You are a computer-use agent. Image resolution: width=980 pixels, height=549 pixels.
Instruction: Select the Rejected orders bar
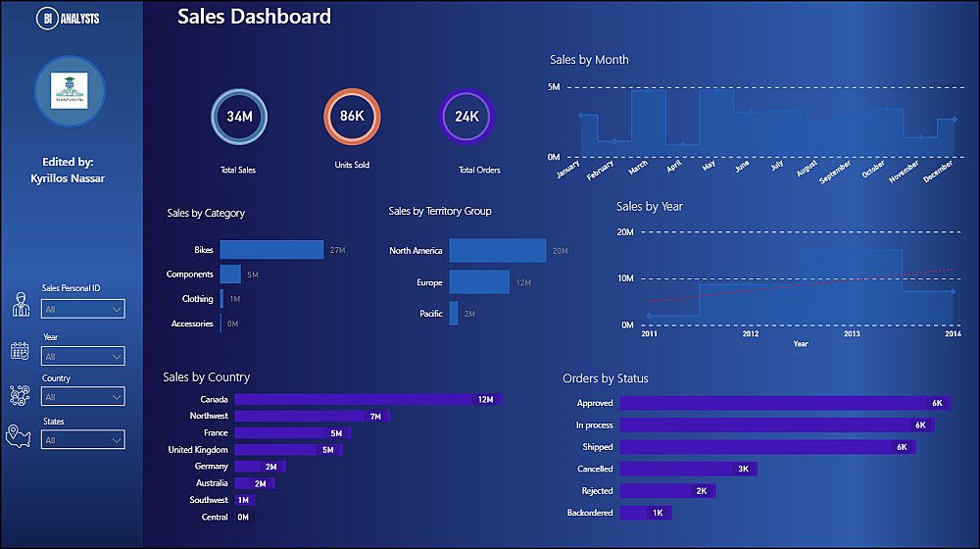tap(668, 491)
